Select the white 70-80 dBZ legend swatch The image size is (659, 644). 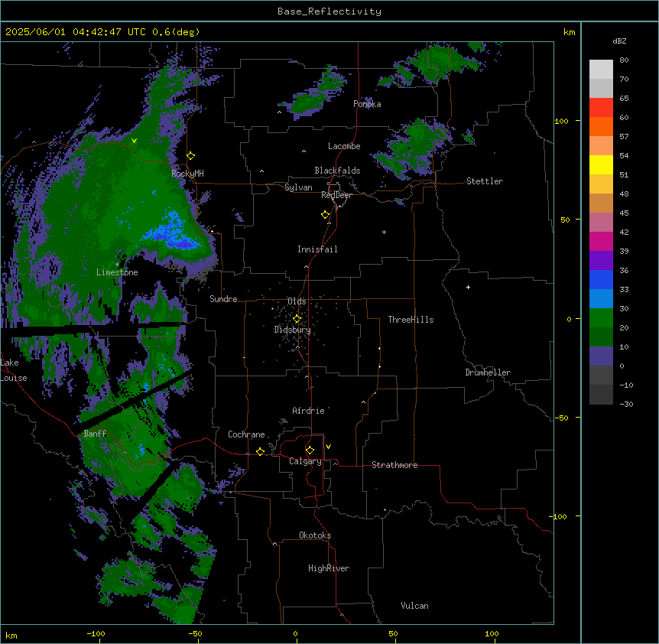(601, 70)
